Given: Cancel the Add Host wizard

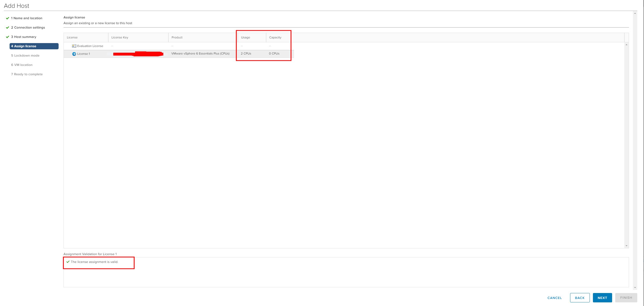Looking at the screenshot, I should (555, 298).
